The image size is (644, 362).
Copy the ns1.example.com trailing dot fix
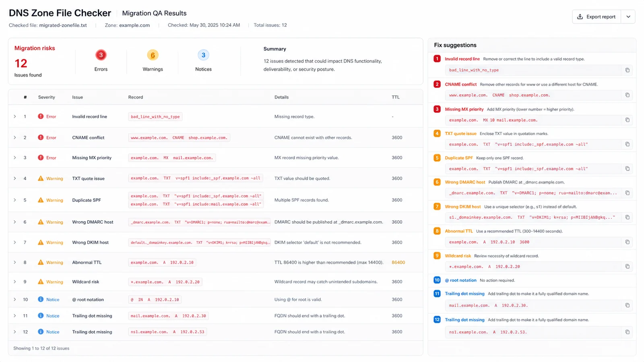coord(627,332)
